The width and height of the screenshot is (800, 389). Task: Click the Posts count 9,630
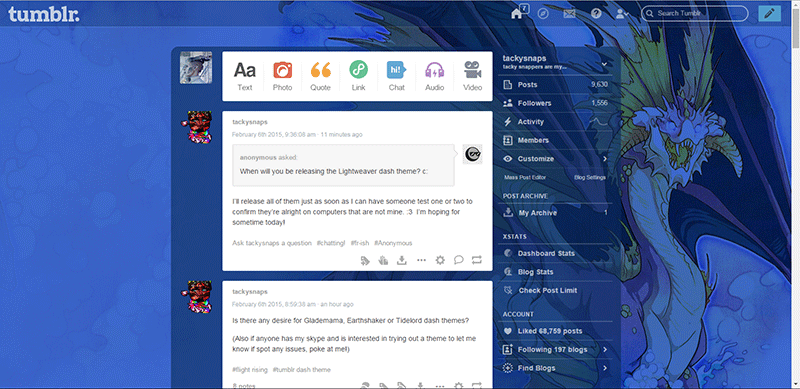[599, 85]
